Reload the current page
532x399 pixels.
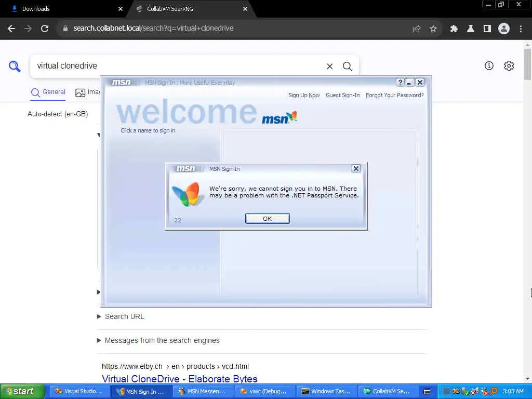pyautogui.click(x=45, y=29)
